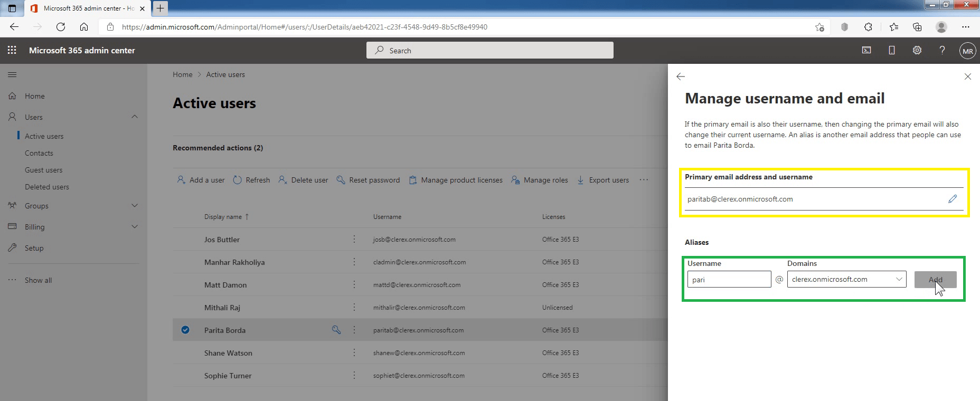The height and width of the screenshot is (401, 980).
Task: Open the MR account profile avatar
Action: point(967,51)
